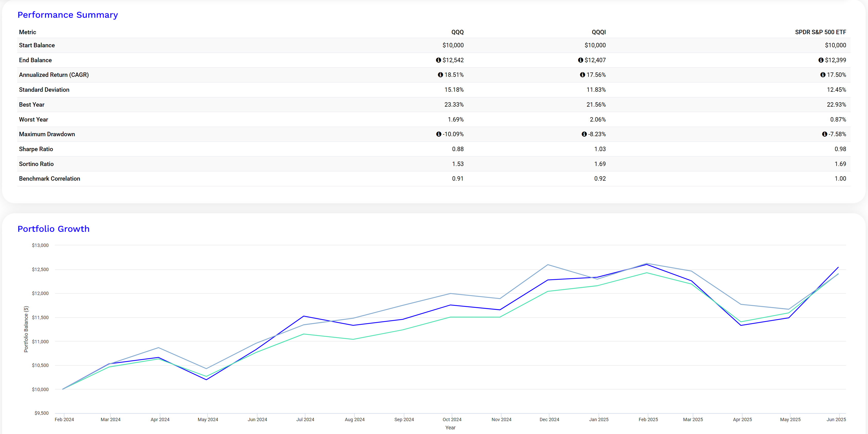Click the Best Year row label
The image size is (868, 434).
(32, 104)
